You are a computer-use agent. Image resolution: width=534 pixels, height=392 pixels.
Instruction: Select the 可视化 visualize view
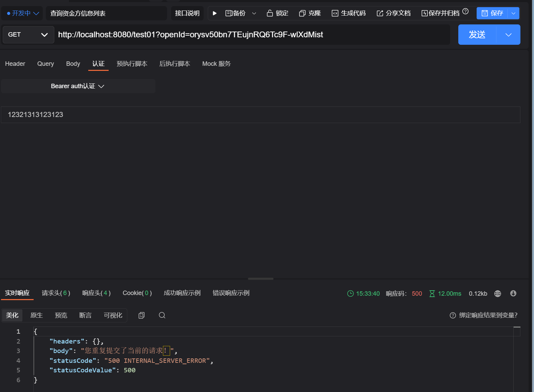pos(113,315)
